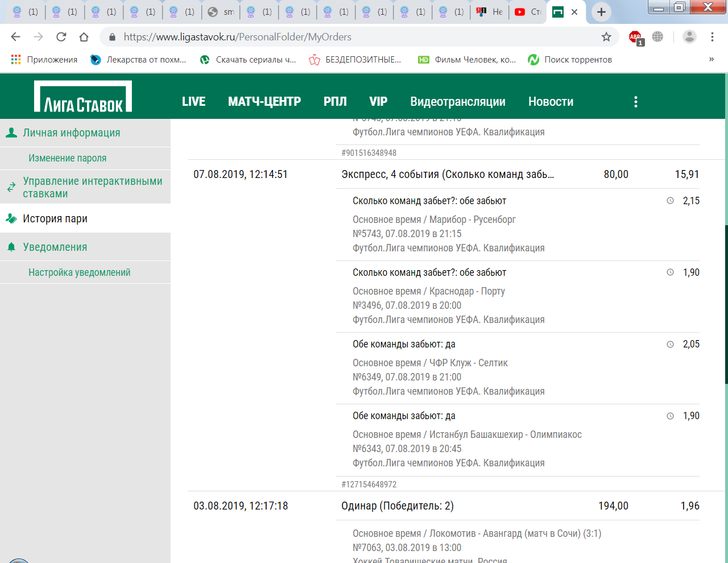Switch to the YouTube tab

pyautogui.click(x=528, y=12)
